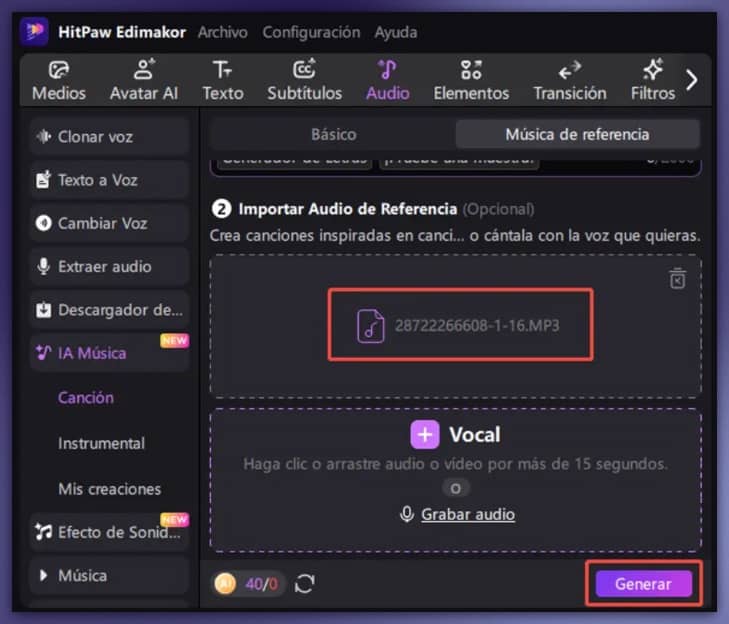Click the Vocal upload drop zone text
Screen dimensions: 729x624
click(x=456, y=464)
